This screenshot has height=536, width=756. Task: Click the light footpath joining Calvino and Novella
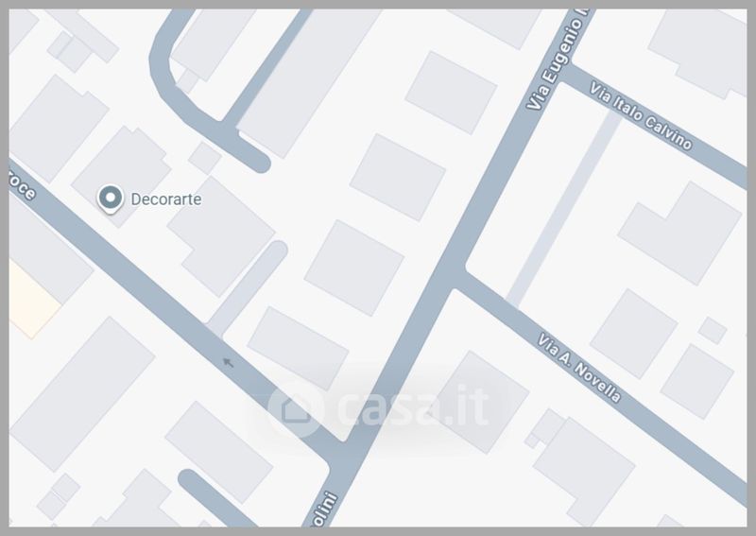tap(563, 208)
